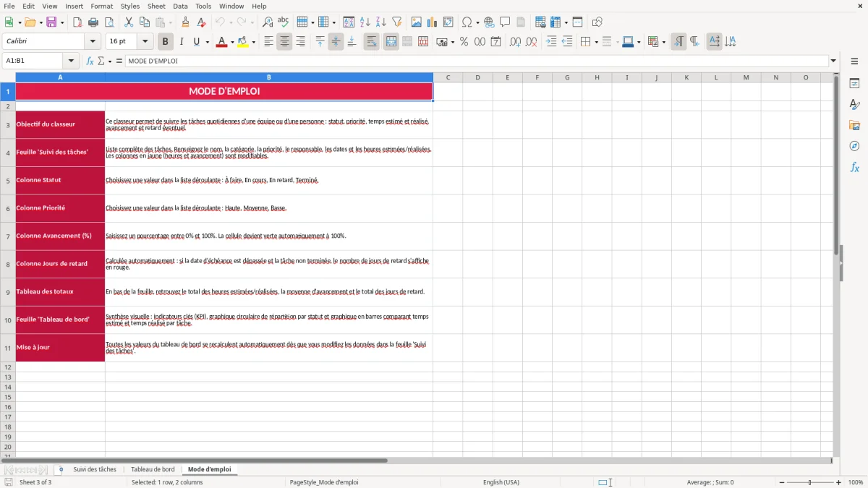Viewport: 868px width, 488px height.
Task: Click the Select Function sum icon
Action: tap(101, 61)
